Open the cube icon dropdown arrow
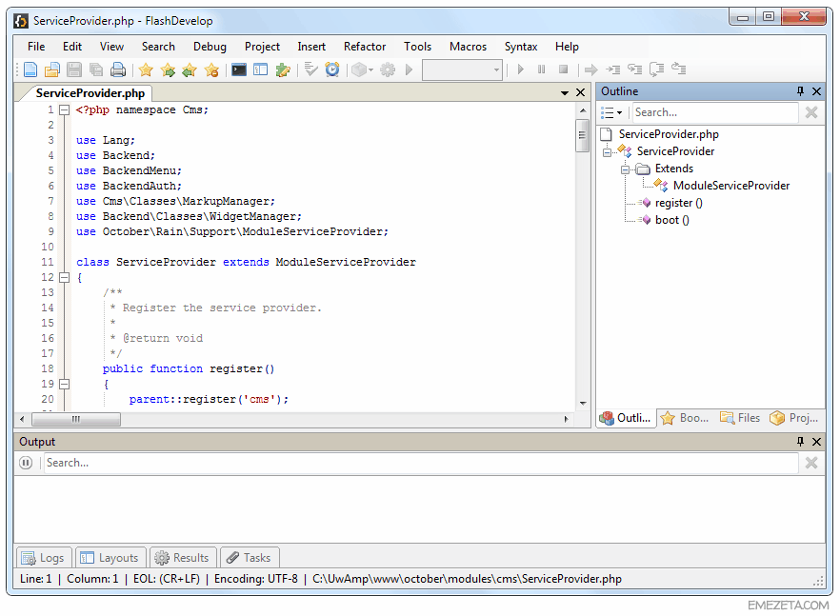This screenshot has height=616, width=840. point(370,70)
